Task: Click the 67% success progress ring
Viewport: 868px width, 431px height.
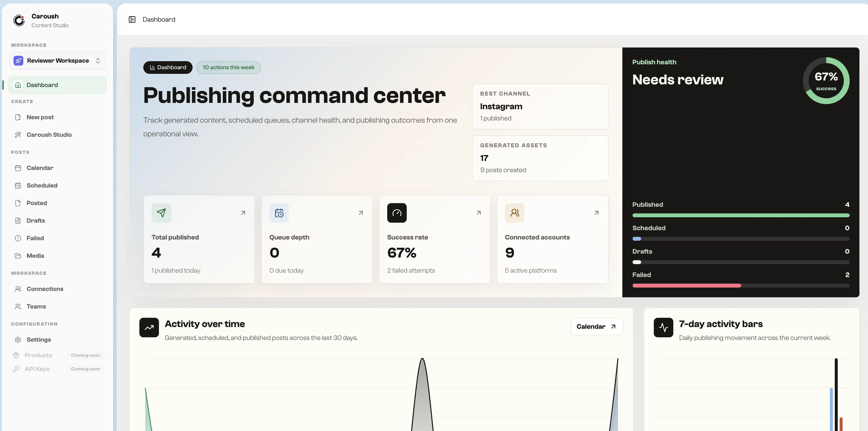Action: click(826, 80)
